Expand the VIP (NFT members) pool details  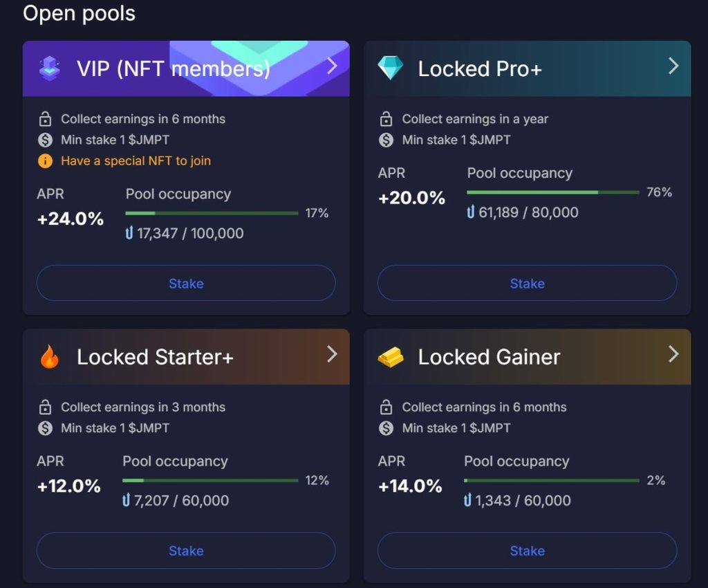click(x=333, y=66)
